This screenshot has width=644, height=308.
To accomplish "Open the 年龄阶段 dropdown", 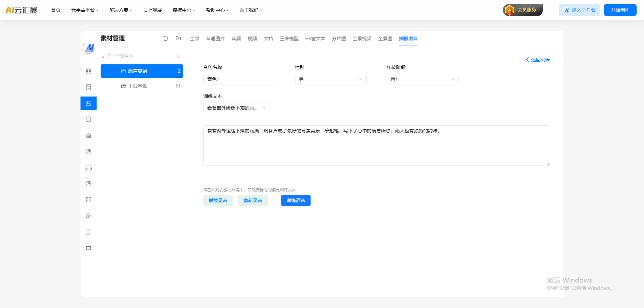I will point(422,79).
